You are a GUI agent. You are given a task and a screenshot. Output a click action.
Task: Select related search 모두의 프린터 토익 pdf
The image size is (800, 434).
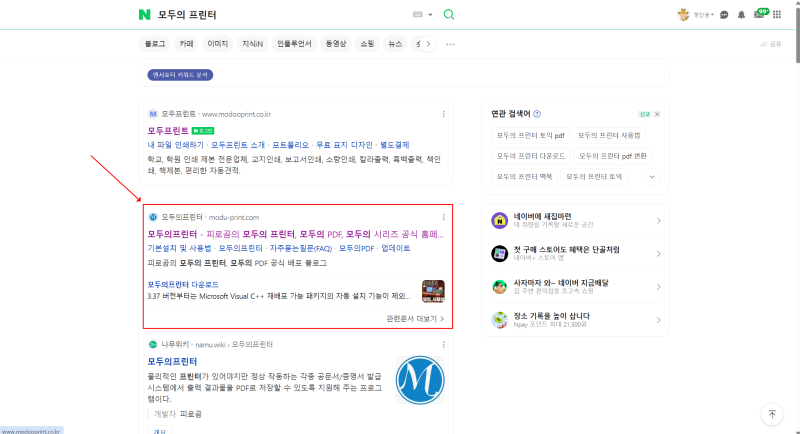pyautogui.click(x=530, y=136)
